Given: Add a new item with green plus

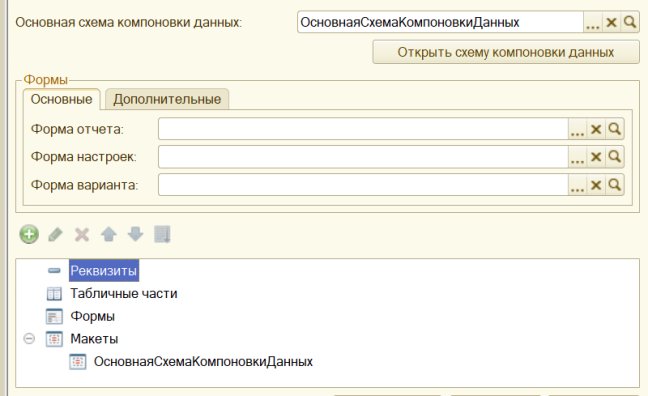Looking at the screenshot, I should pyautogui.click(x=29, y=234).
